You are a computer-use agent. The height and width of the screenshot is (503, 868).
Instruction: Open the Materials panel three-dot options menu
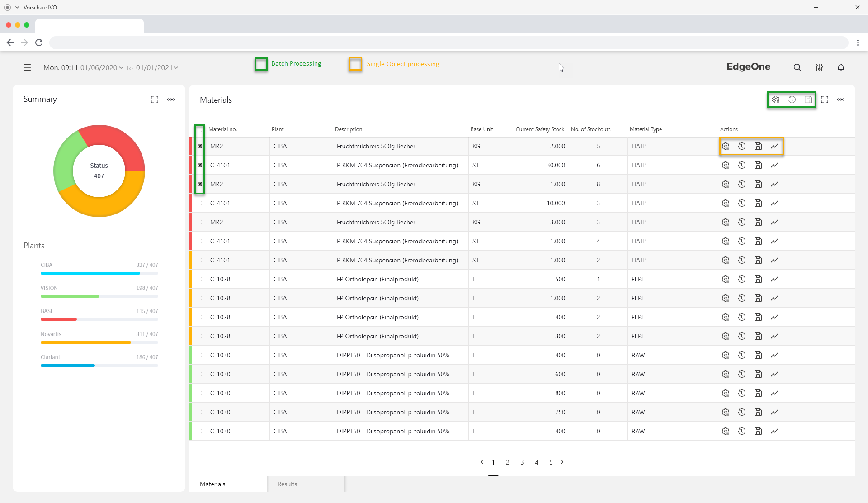point(841,100)
